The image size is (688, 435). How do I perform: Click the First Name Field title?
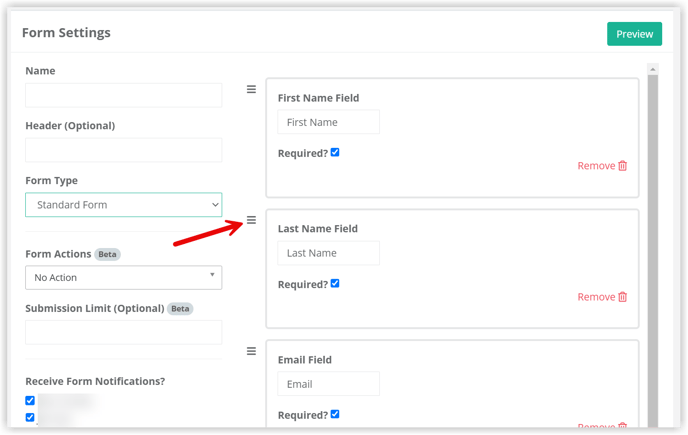[x=319, y=98]
